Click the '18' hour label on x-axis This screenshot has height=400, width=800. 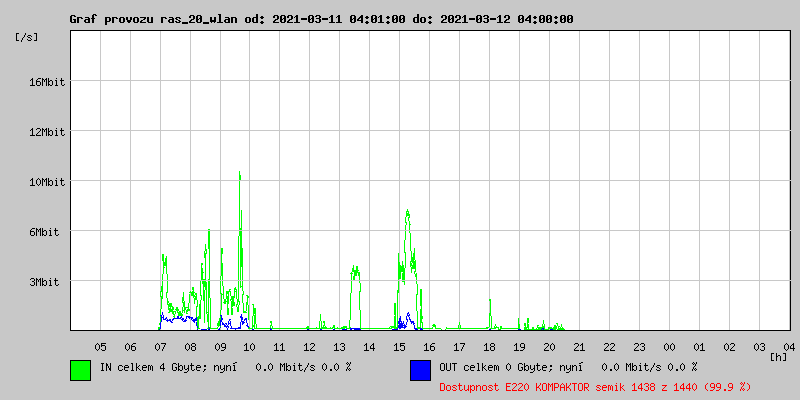click(489, 347)
